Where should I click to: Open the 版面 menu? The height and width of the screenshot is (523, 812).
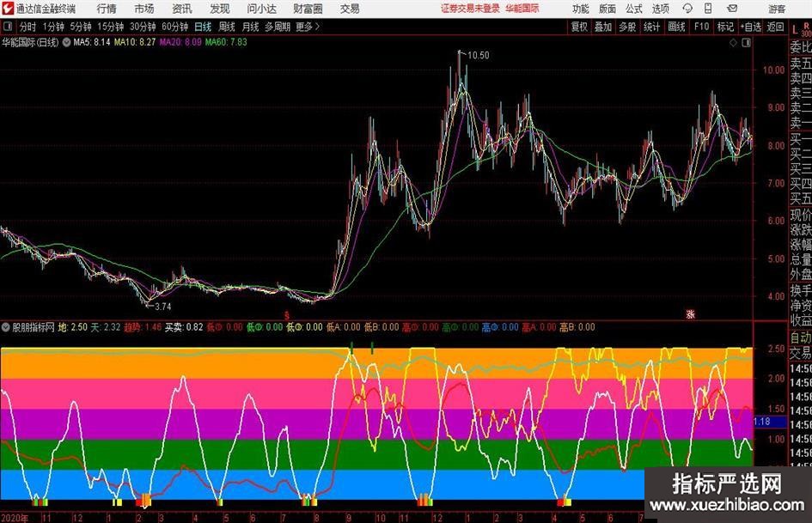[x=607, y=9]
